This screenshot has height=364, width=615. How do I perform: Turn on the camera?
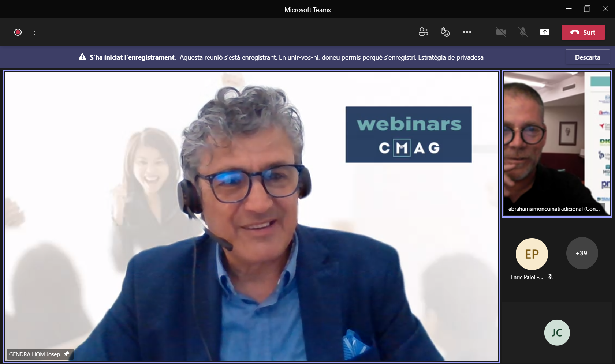(501, 32)
